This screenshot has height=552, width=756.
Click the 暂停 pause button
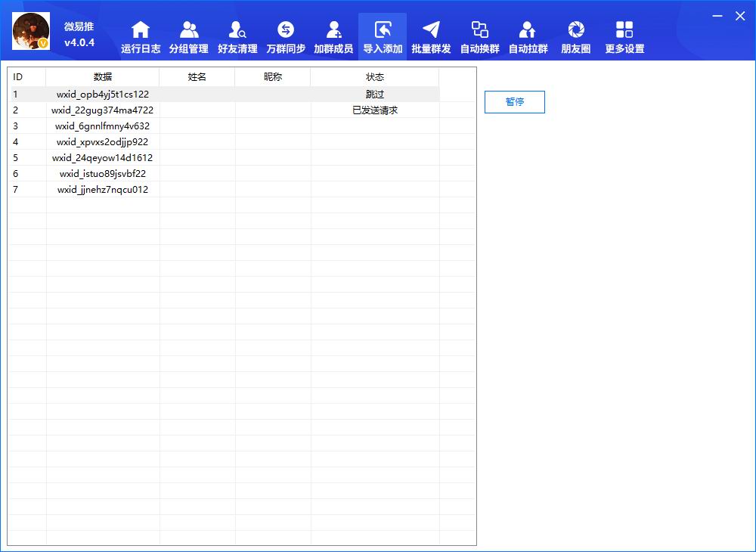click(x=514, y=102)
